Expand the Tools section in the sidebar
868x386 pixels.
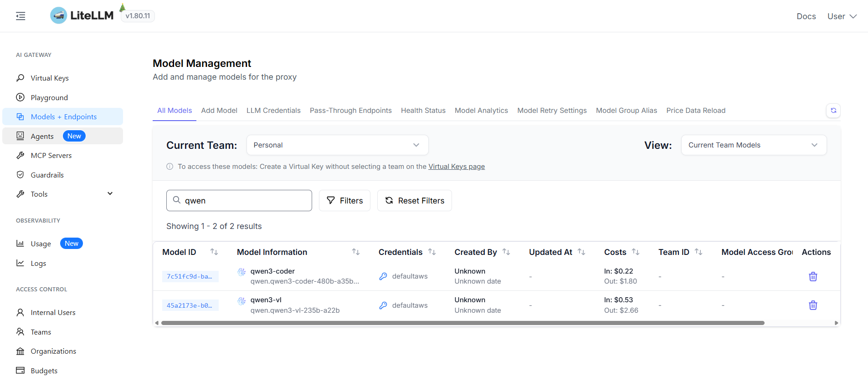pyautogui.click(x=110, y=194)
